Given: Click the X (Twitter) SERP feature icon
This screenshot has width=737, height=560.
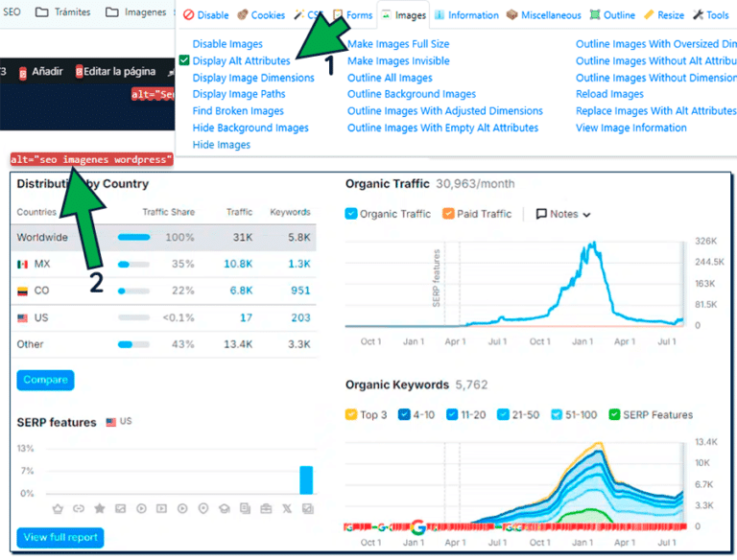Looking at the screenshot, I should point(286,508).
